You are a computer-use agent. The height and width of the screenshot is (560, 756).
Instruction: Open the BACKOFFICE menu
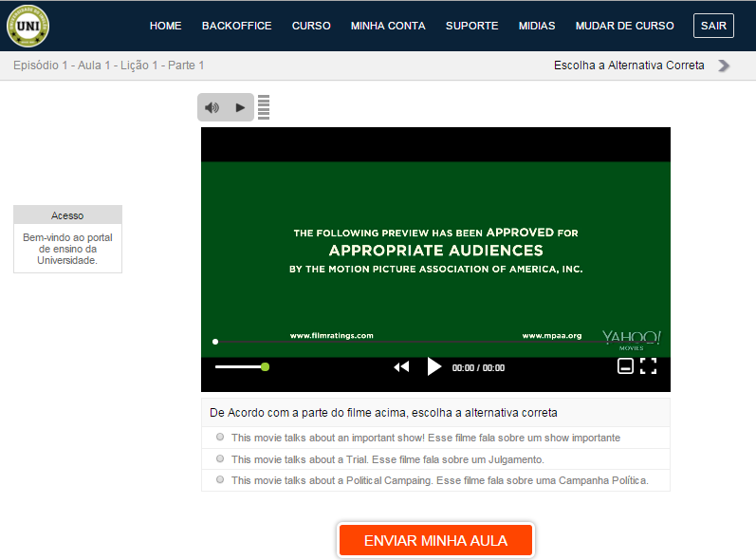click(237, 26)
